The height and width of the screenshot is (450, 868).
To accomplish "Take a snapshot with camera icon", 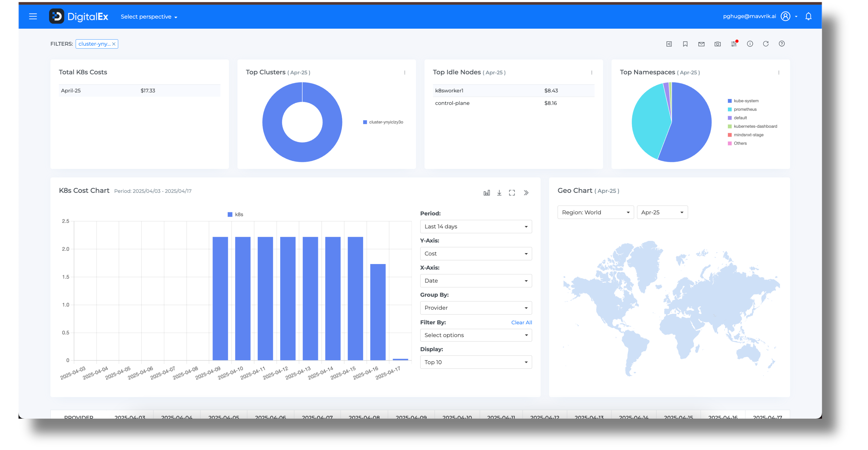I will 717,44.
